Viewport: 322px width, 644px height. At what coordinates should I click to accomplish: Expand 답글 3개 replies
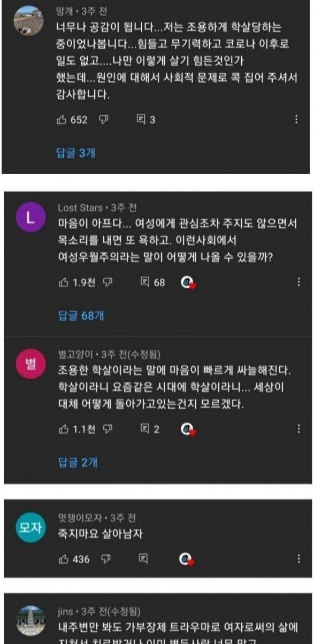coord(76,153)
